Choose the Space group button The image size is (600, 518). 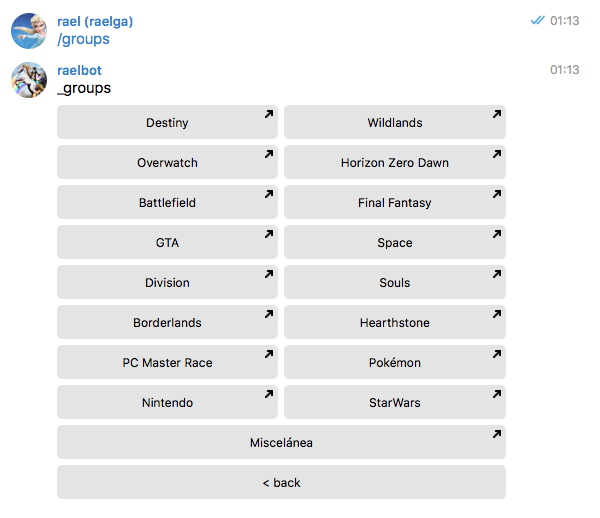(x=394, y=243)
